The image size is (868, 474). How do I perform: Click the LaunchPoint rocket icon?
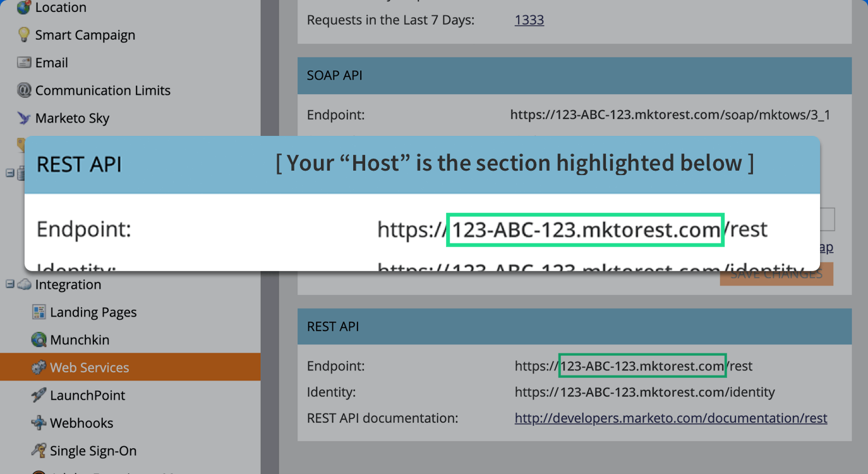39,395
